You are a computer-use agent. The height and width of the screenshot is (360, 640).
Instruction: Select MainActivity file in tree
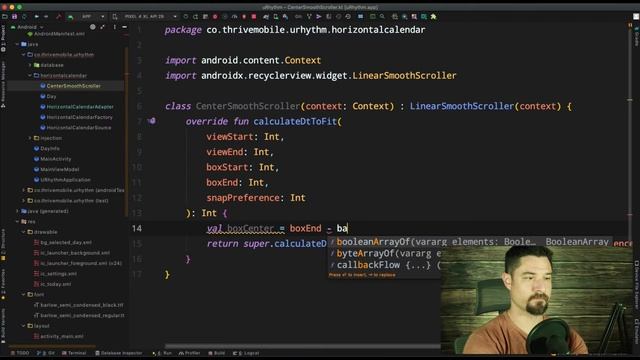click(52, 159)
